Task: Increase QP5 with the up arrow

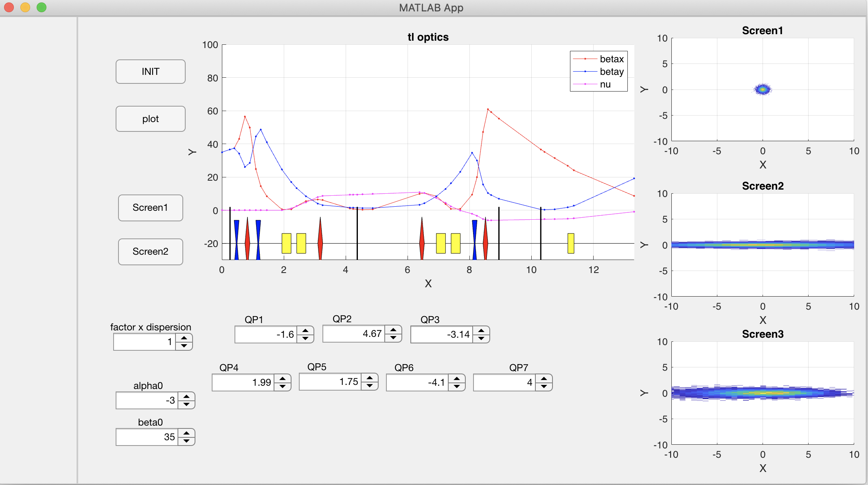Action: (370, 378)
